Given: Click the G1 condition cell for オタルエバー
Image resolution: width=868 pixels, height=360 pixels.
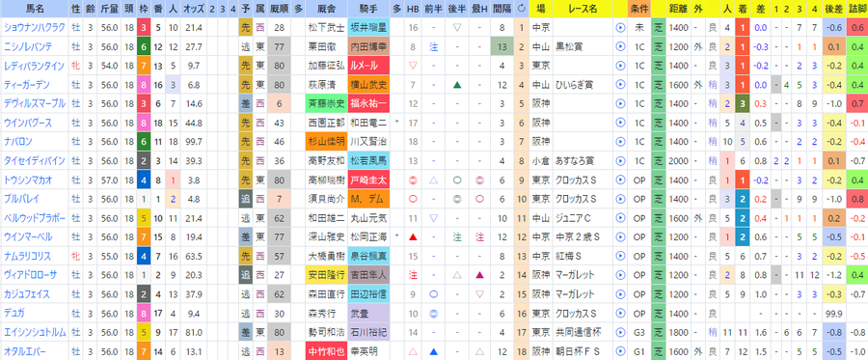Looking at the screenshot, I should 638,352.
